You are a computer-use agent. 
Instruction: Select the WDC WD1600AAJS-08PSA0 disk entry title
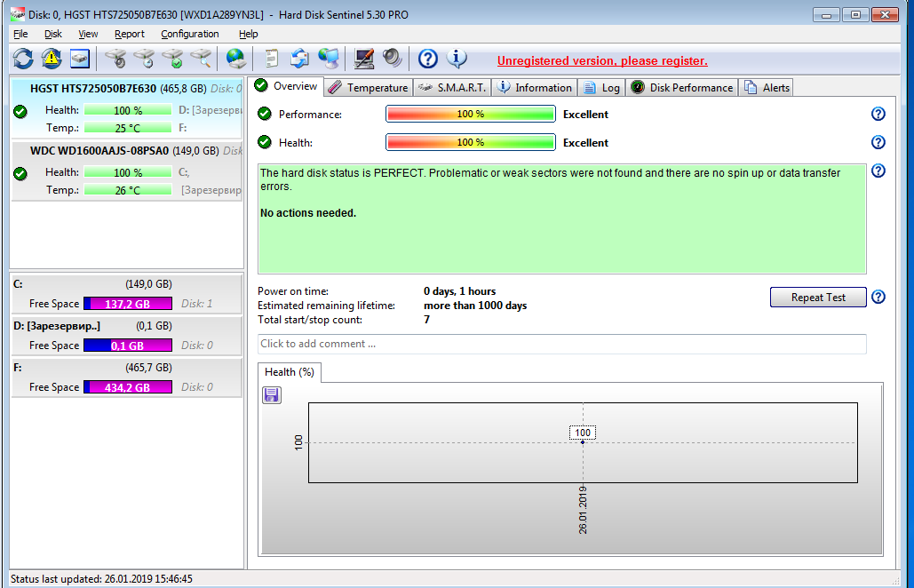[99, 151]
